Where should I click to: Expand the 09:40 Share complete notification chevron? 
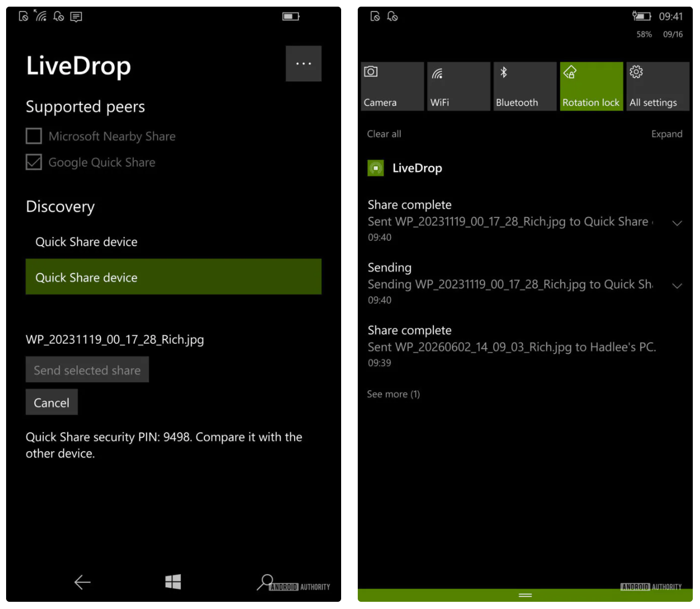(677, 223)
